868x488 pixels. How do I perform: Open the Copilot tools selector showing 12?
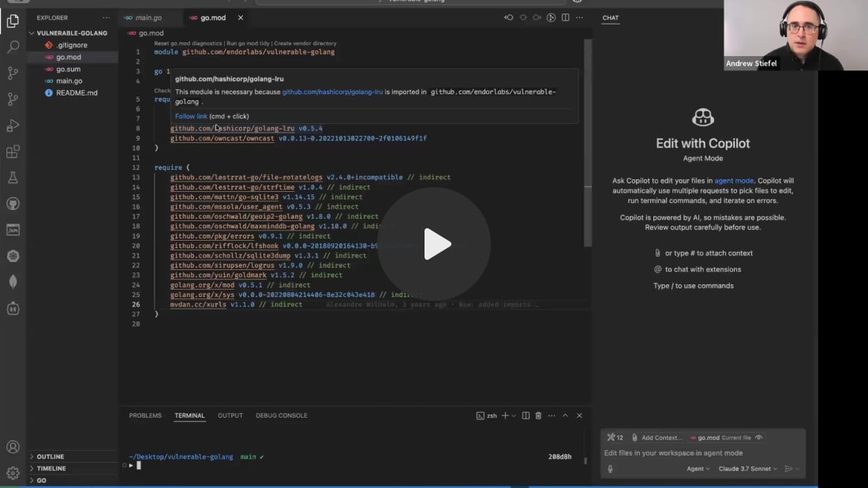click(x=615, y=437)
